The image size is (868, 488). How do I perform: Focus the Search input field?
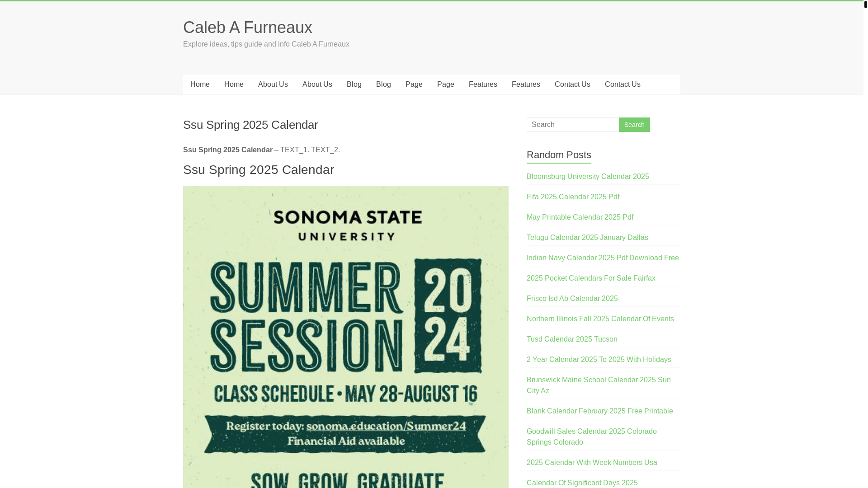pyautogui.click(x=573, y=125)
